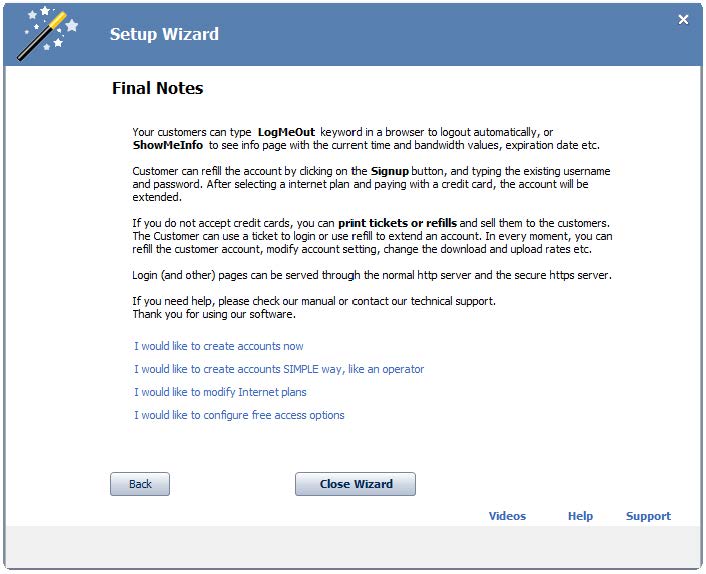Click the magic wand wizard icon
The width and height of the screenshot is (706, 574).
[47, 33]
